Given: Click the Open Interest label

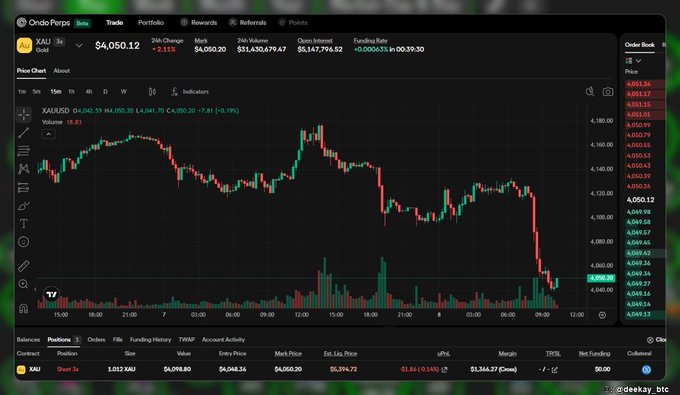Looking at the screenshot, I should (315, 40).
